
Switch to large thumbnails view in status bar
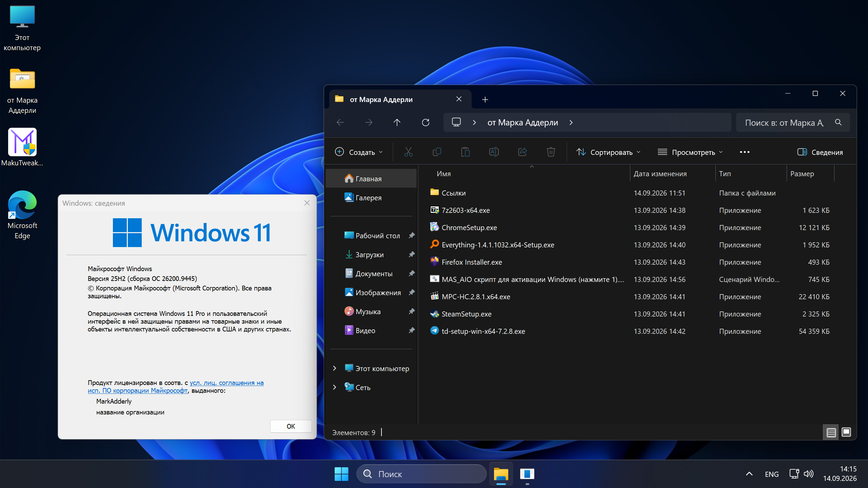pos(846,432)
